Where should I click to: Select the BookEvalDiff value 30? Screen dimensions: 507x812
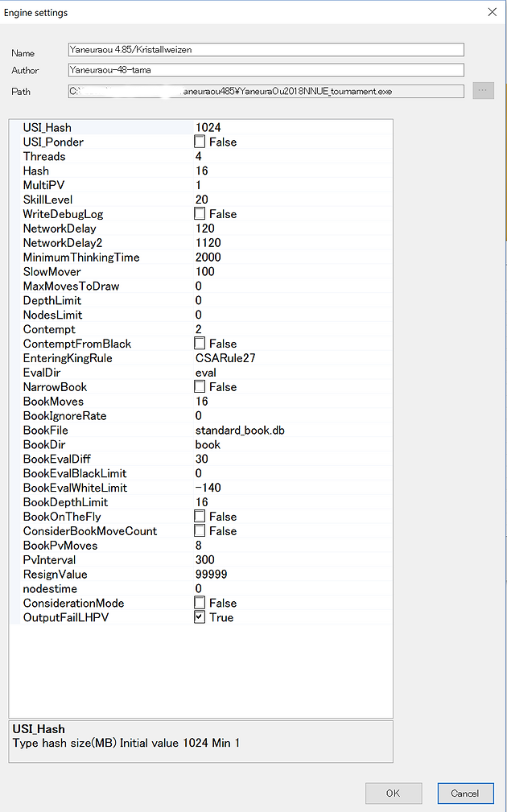[201, 459]
